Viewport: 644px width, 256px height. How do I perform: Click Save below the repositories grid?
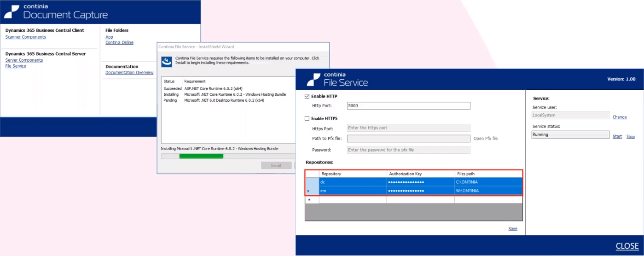[x=512, y=228]
